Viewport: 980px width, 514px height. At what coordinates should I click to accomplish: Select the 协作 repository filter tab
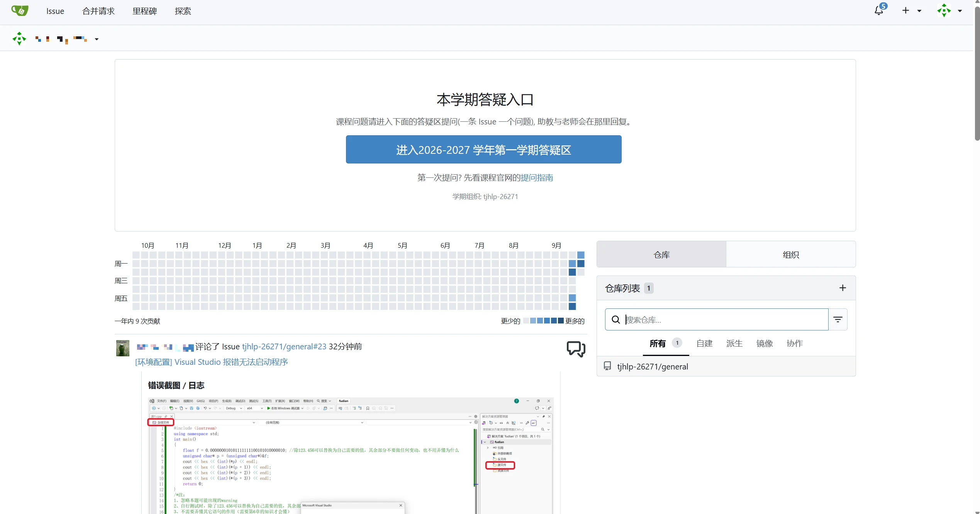pos(795,343)
